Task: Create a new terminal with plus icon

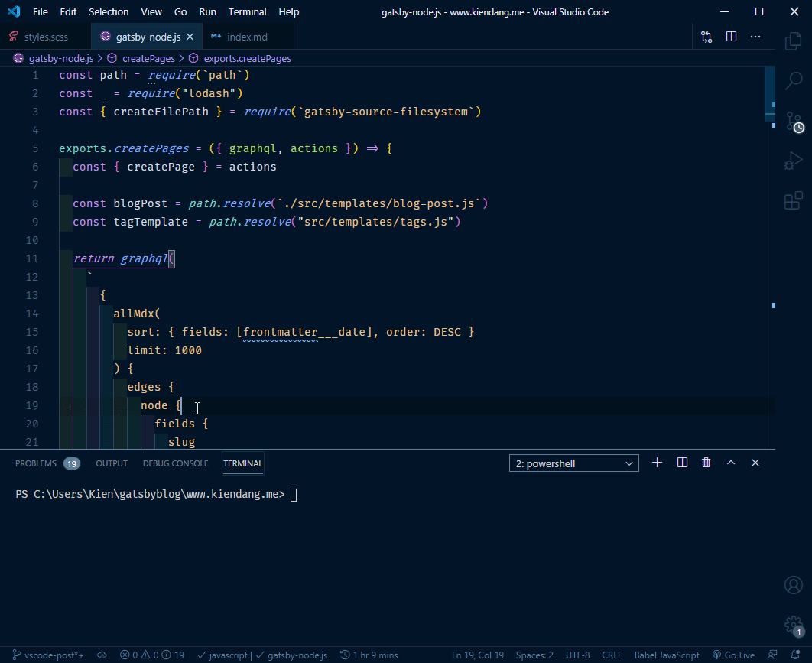Action: [657, 463]
